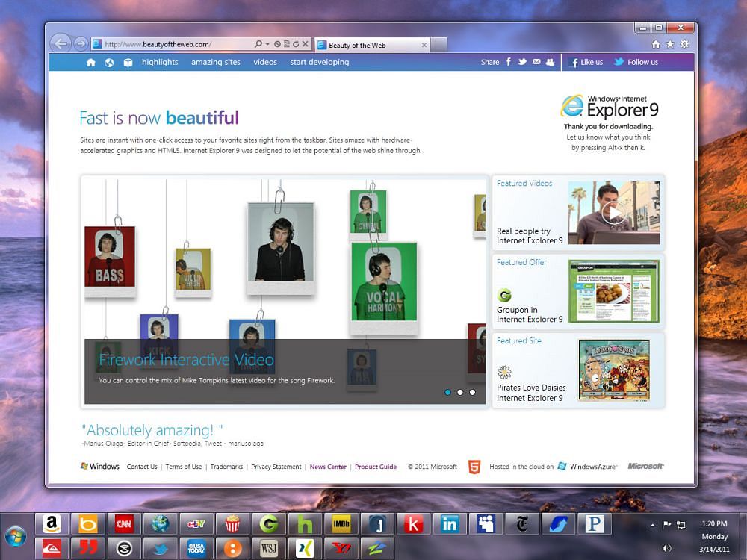Open the highlights menu item
747x560 pixels.
pos(160,63)
